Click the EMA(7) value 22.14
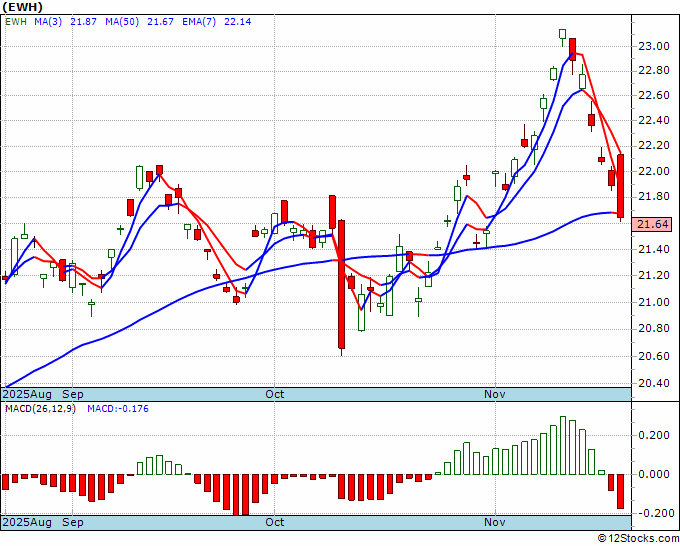The width and height of the screenshot is (680, 546). 237,22
